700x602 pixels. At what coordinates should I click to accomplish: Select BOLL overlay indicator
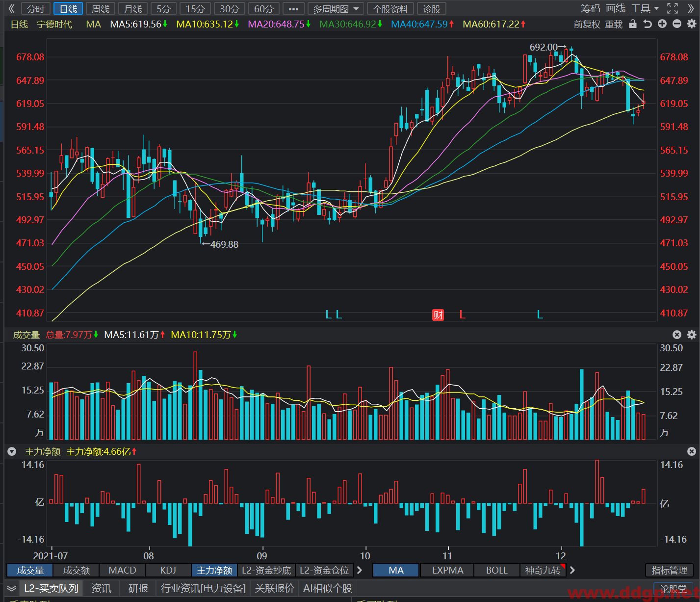tap(497, 570)
